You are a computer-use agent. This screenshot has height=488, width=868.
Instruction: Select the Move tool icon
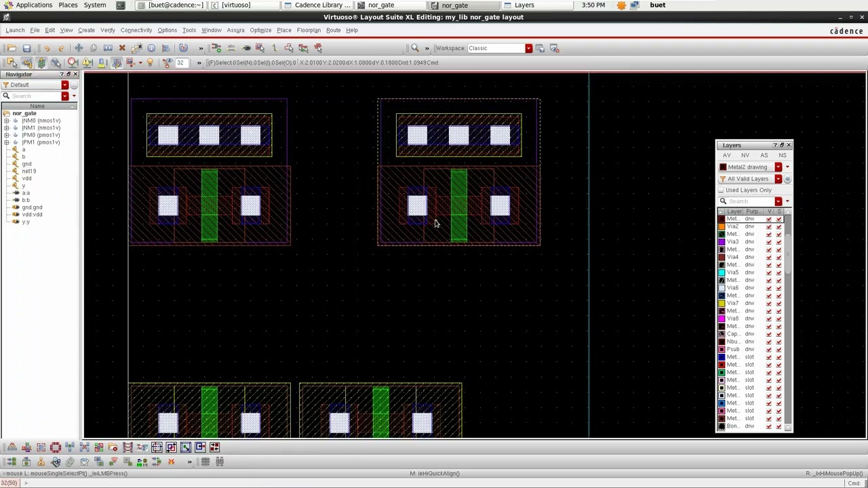[x=79, y=48]
